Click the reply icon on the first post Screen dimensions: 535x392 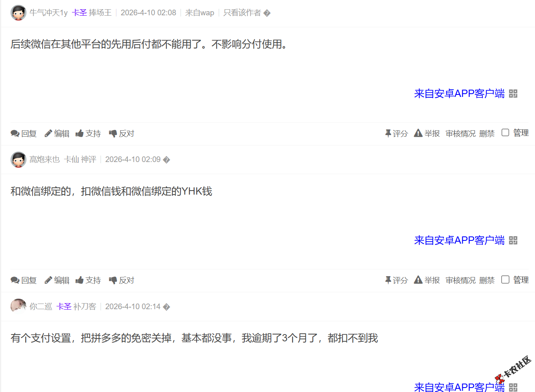click(15, 133)
